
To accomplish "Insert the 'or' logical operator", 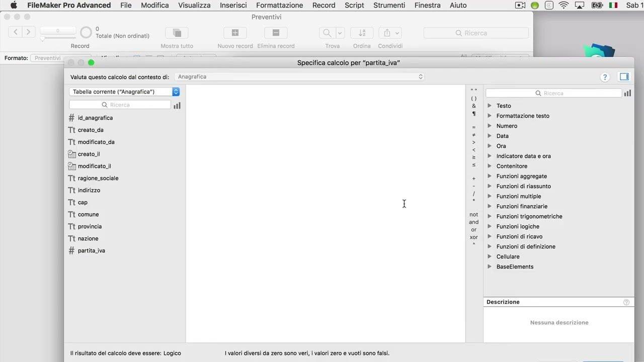I will pos(473,230).
